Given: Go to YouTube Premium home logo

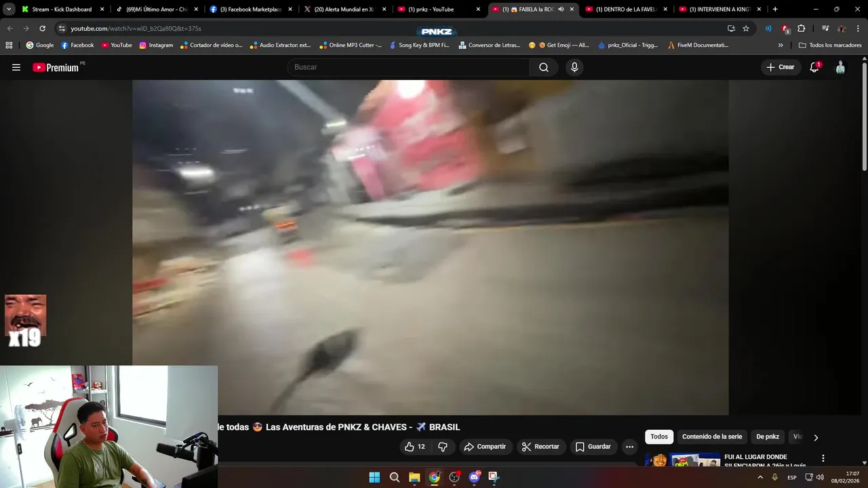Looking at the screenshot, I should click(56, 67).
